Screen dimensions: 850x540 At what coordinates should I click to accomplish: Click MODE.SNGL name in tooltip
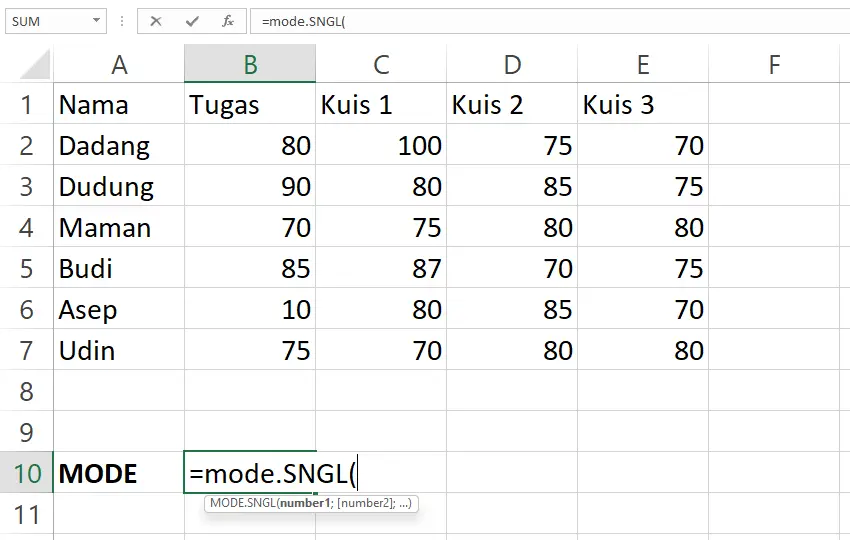[242, 503]
